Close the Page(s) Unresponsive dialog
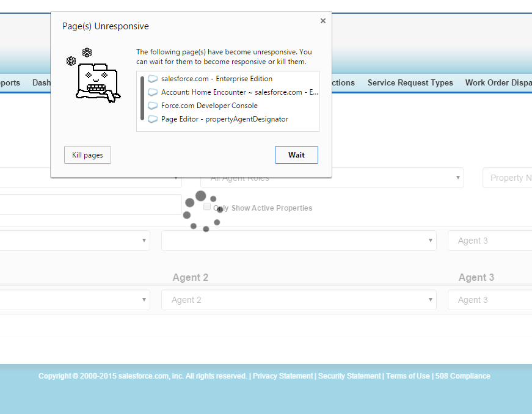 pyautogui.click(x=323, y=21)
